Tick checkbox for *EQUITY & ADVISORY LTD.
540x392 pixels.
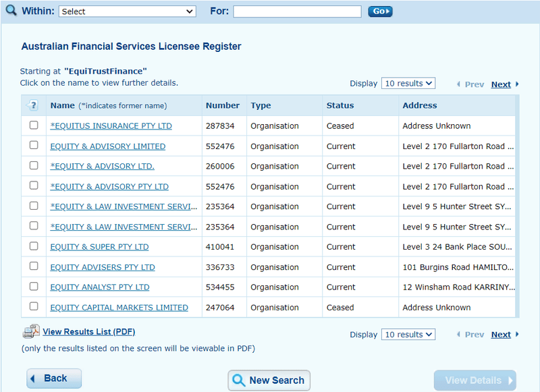coord(34,165)
